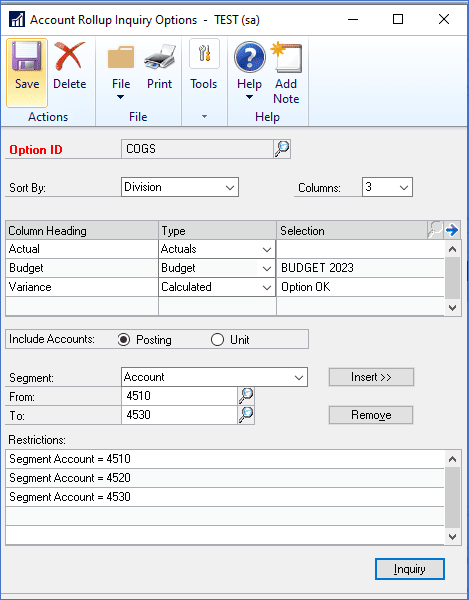Click the Save floppy disk icon
This screenshot has height=600, width=469.
coord(27,56)
